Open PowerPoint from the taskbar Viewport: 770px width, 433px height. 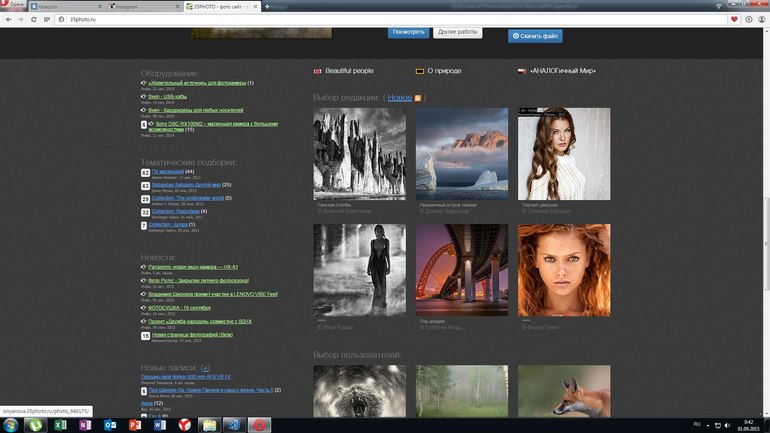click(134, 425)
